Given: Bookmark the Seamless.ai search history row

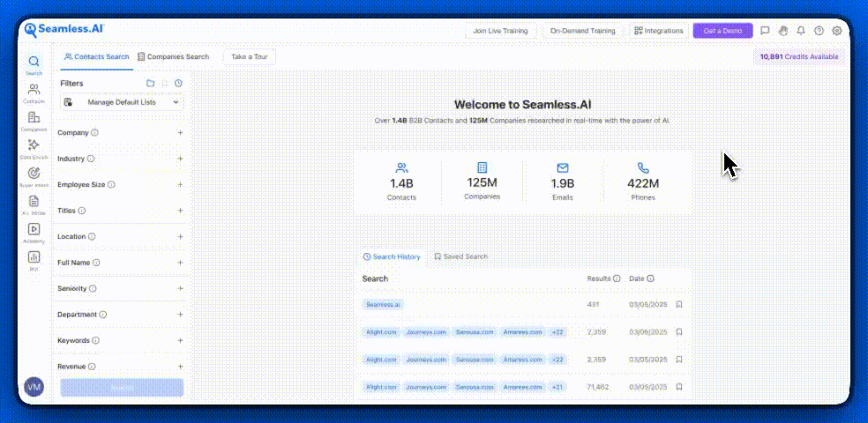Looking at the screenshot, I should pos(679,304).
